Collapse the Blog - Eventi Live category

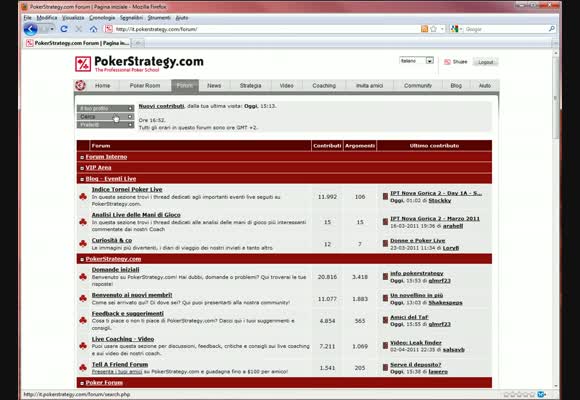click(x=82, y=179)
